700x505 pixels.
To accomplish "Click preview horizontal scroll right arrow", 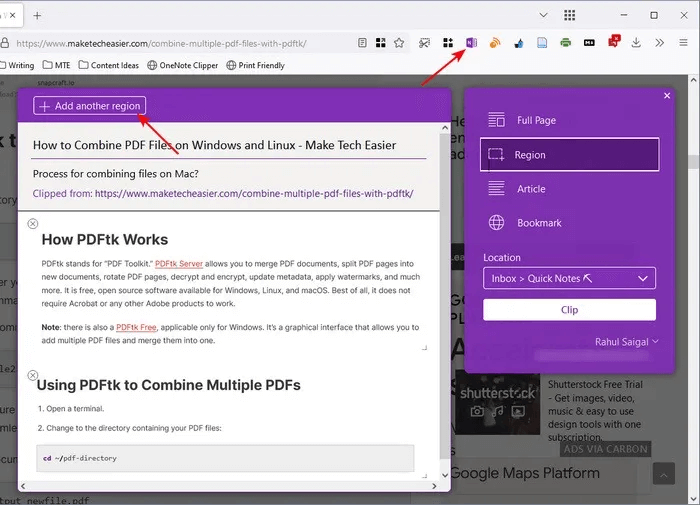I will tap(434, 486).
